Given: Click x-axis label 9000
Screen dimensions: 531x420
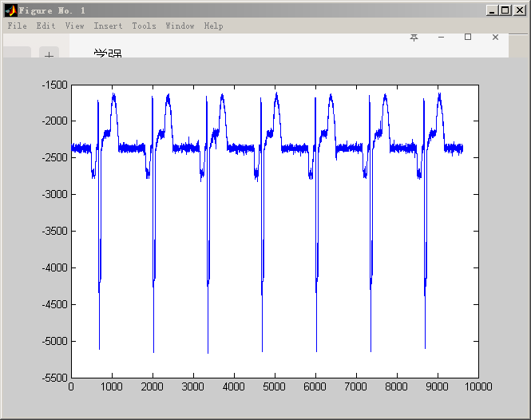Looking at the screenshot, I should (438, 386).
